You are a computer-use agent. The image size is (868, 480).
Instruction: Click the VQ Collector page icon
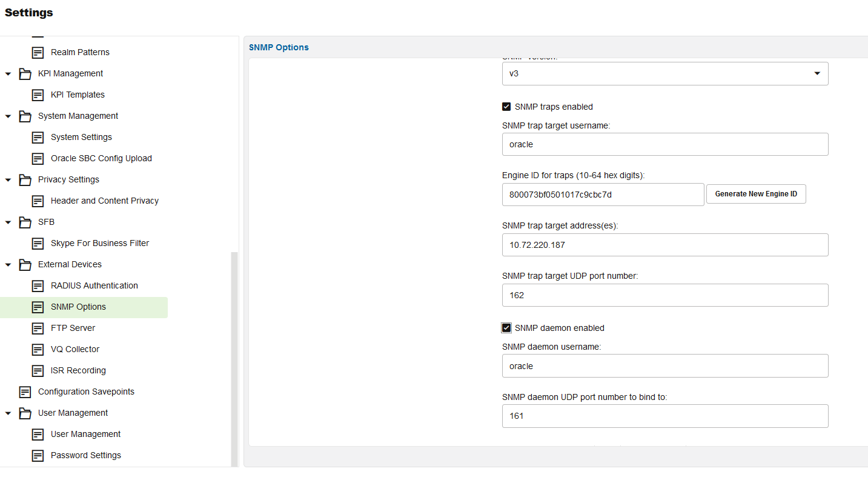[38, 350]
